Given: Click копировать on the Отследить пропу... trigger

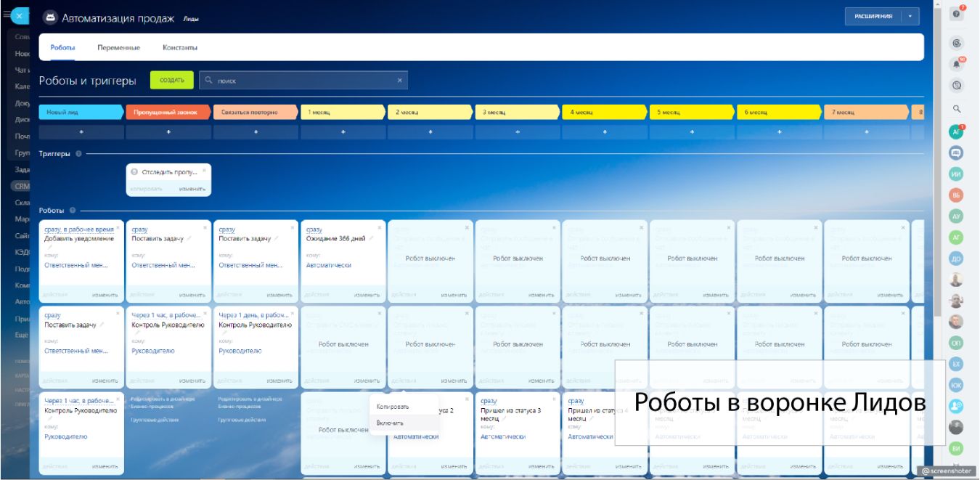Looking at the screenshot, I should point(146,188).
